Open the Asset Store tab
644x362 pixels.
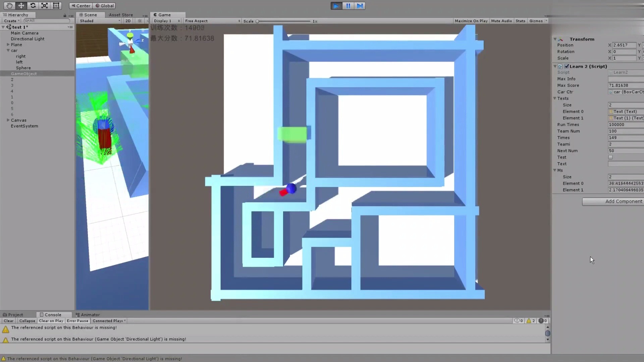click(121, 15)
